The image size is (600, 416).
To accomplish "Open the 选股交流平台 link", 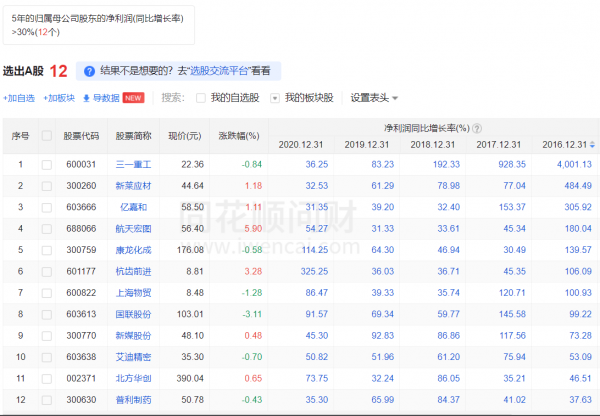I will pos(219,71).
